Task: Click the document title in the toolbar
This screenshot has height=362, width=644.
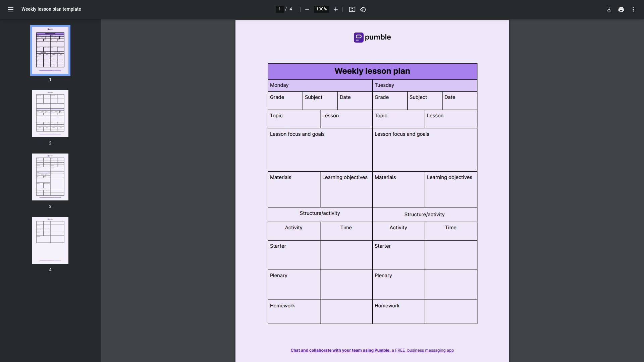Action: (x=51, y=9)
